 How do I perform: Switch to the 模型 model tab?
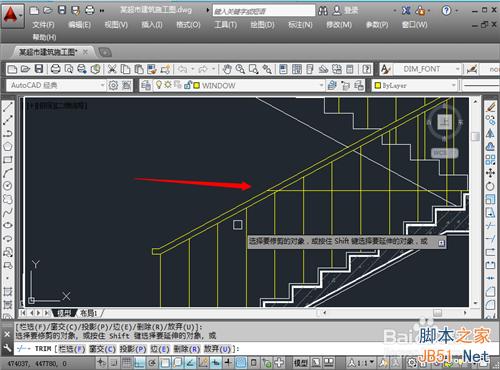pyautogui.click(x=64, y=313)
